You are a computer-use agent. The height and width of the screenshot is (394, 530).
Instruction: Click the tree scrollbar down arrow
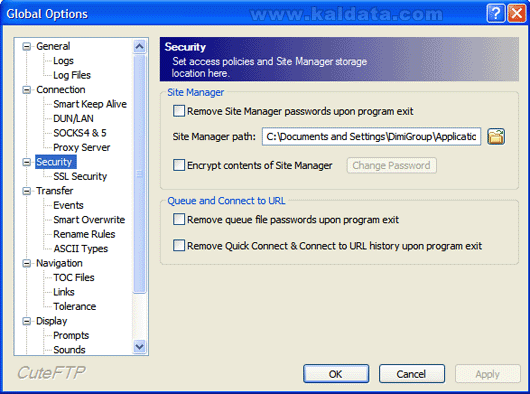140,347
